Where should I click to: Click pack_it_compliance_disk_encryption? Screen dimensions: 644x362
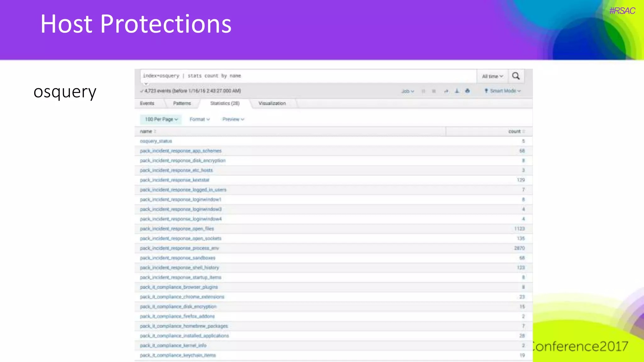[178, 307]
